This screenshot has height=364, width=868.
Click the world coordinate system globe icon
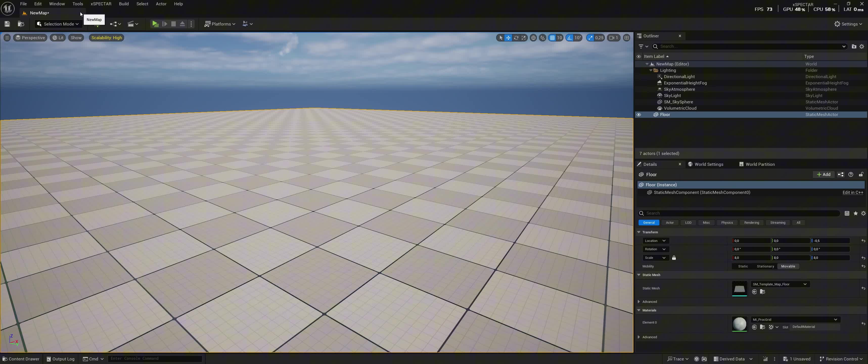(533, 38)
